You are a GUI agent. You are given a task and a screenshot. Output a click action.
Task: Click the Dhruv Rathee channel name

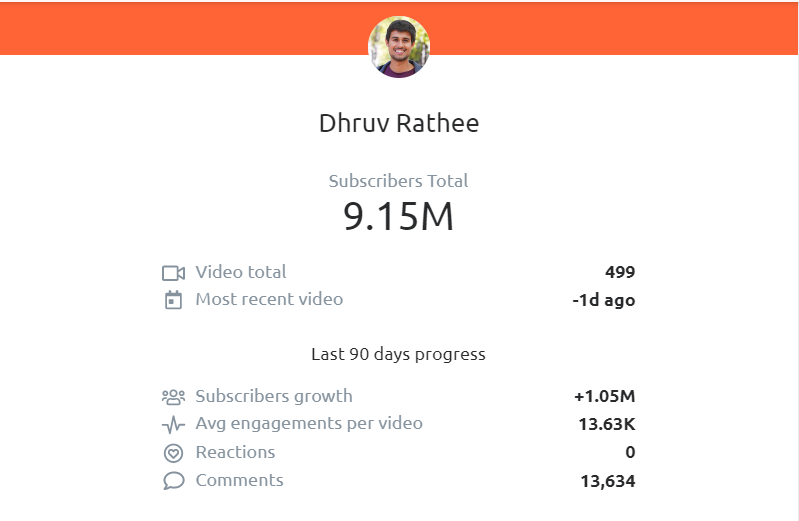coord(399,123)
